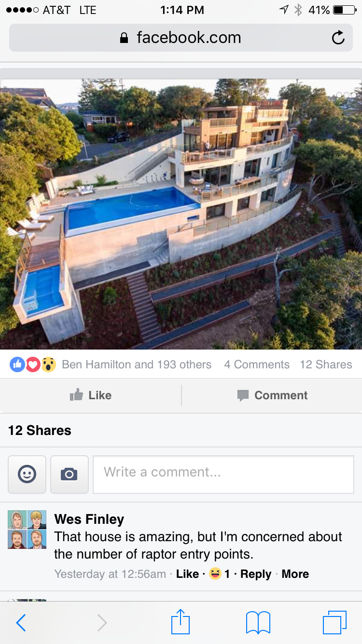The image size is (362, 644).
Task: Tap the laughing reaction on Wes's comment
Action: (x=215, y=574)
